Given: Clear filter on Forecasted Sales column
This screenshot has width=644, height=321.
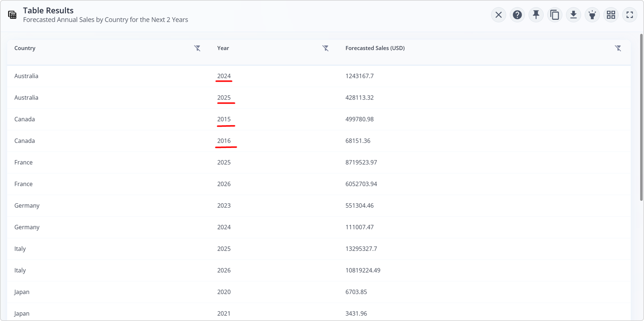Looking at the screenshot, I should (x=618, y=48).
